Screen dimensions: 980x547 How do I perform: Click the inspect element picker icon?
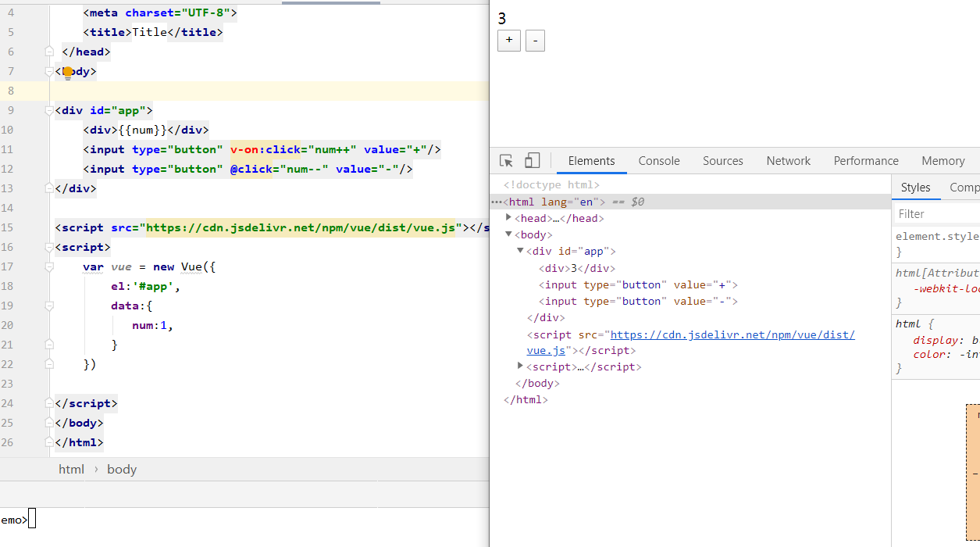point(507,161)
